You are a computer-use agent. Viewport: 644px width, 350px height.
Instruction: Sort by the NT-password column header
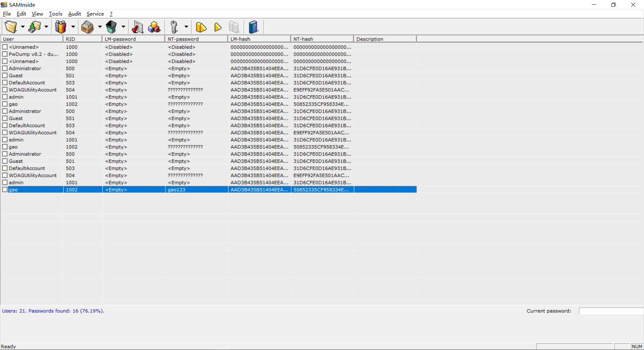[x=196, y=39]
